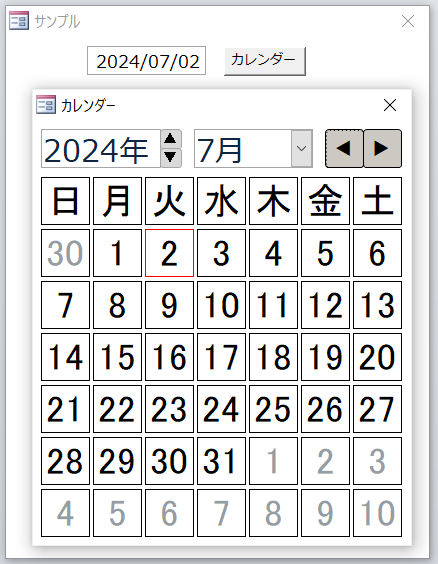Select grayed next-month day 9
Screen dimensions: 438x564
(x=325, y=513)
